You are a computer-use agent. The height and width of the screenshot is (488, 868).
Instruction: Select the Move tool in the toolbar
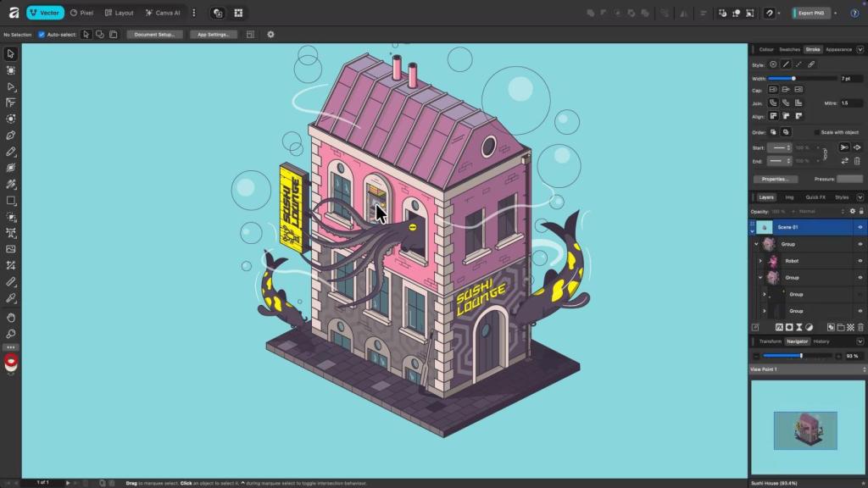click(x=11, y=54)
